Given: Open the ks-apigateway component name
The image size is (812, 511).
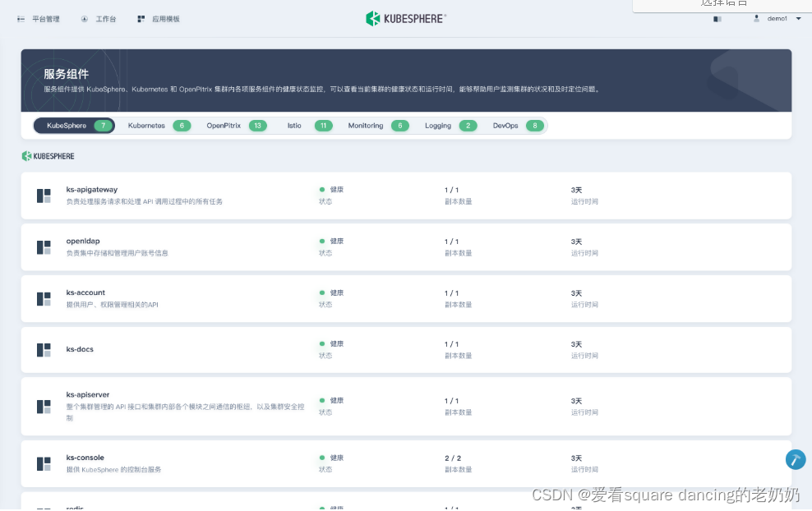Looking at the screenshot, I should pyautogui.click(x=92, y=190).
